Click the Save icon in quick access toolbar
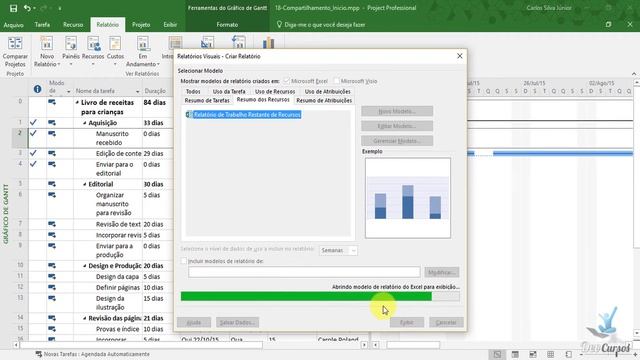Screen dimensions: 640x360 (13, 8)
